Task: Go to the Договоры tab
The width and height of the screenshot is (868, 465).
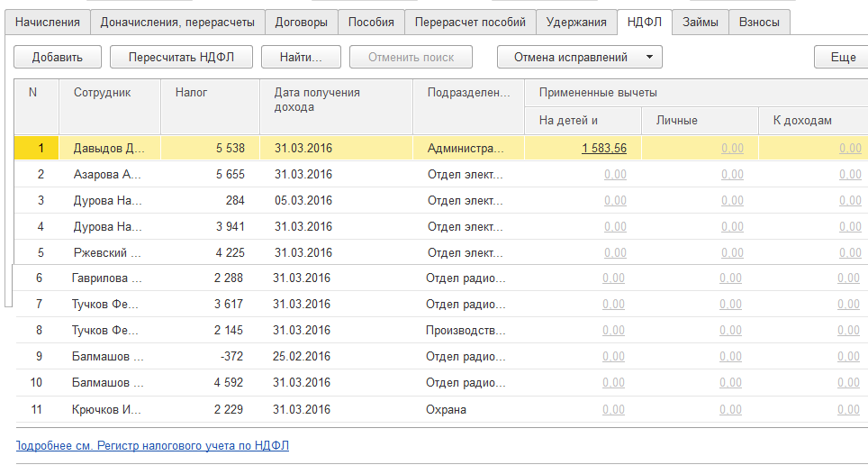Action: (301, 23)
